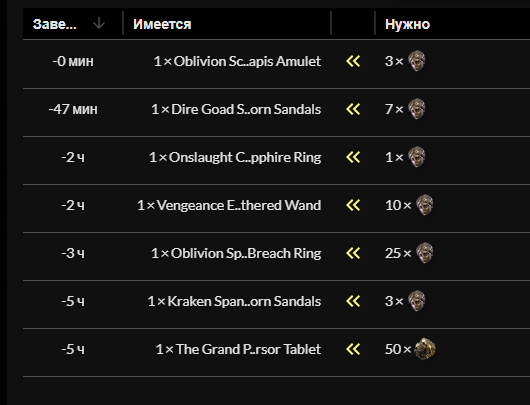Click double arrow for The Grand Precursor Tablet
Viewport: 530px width, 405px height.
click(x=353, y=350)
